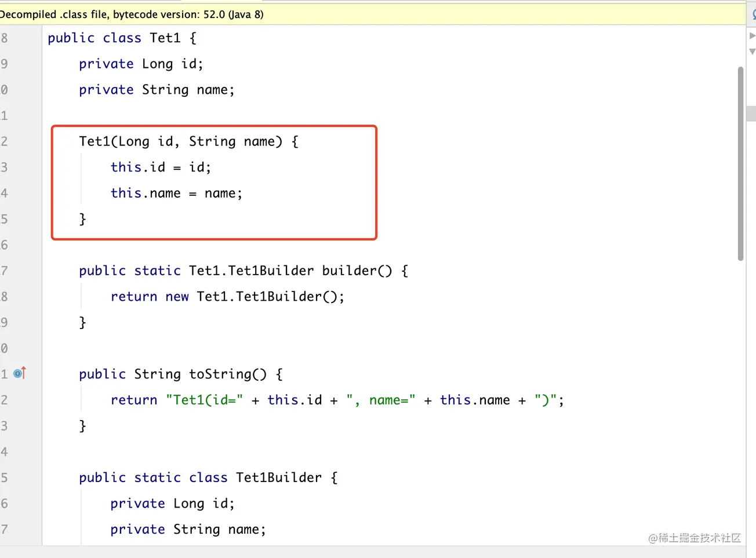Click 'new' keyword in builder return statement
The height and width of the screenshot is (558, 756).
pos(177,297)
